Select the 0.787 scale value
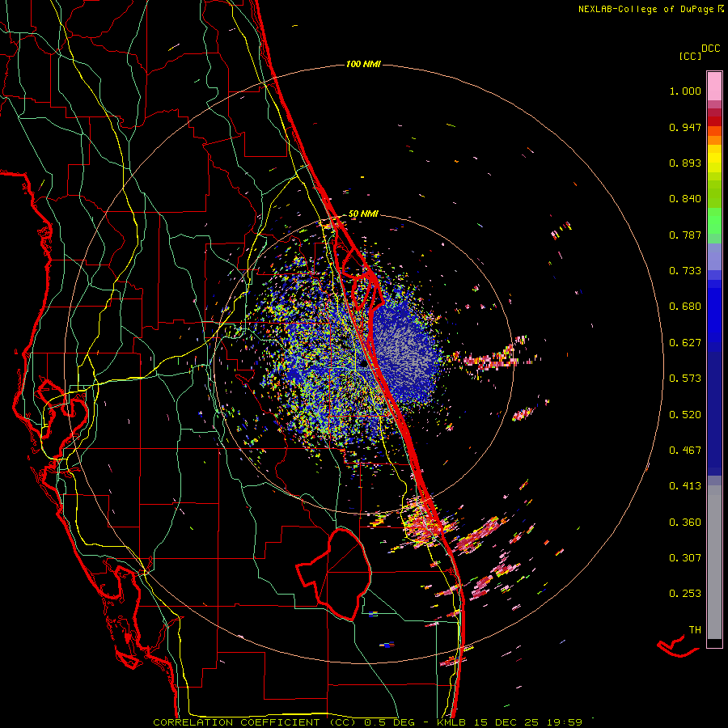 [x=685, y=235]
